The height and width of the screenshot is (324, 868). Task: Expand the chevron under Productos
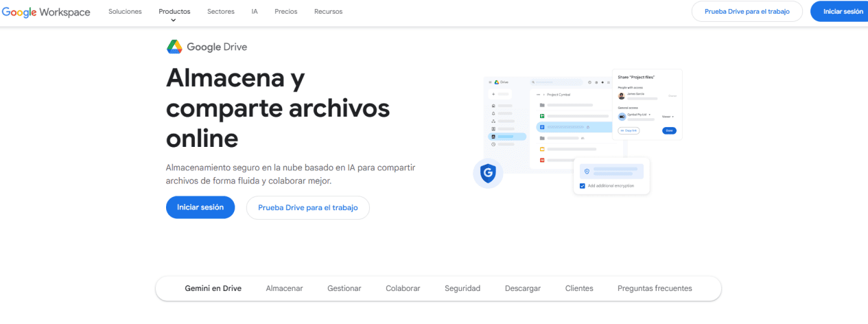[x=174, y=21]
